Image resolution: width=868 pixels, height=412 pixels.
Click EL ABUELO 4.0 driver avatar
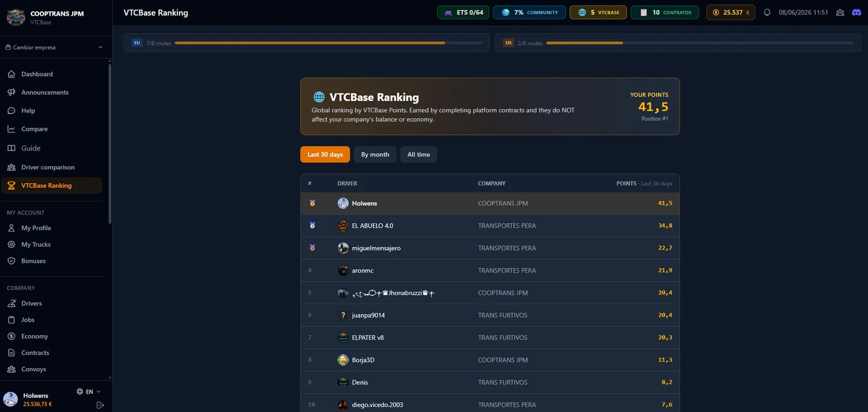[343, 226]
